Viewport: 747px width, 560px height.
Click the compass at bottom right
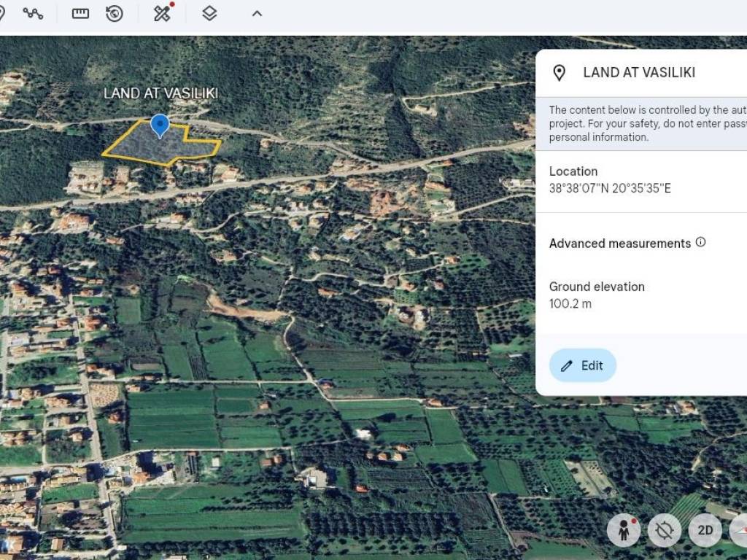pos(738,530)
